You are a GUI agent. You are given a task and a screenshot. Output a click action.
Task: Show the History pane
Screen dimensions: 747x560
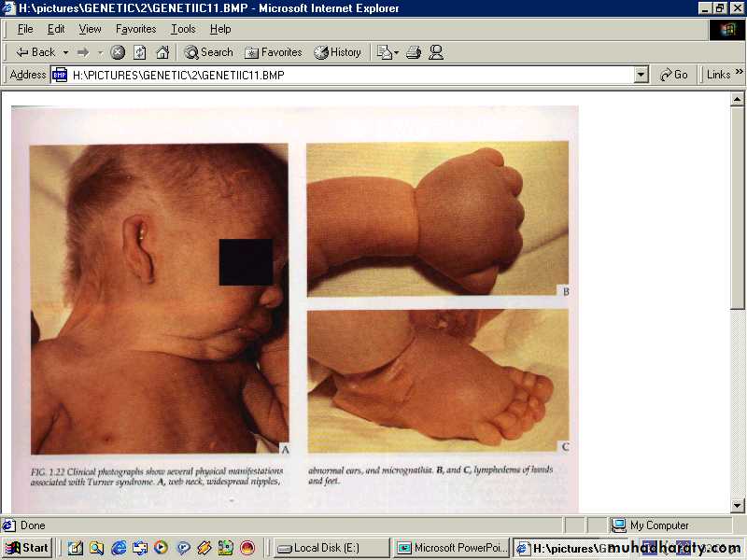pyautogui.click(x=337, y=52)
